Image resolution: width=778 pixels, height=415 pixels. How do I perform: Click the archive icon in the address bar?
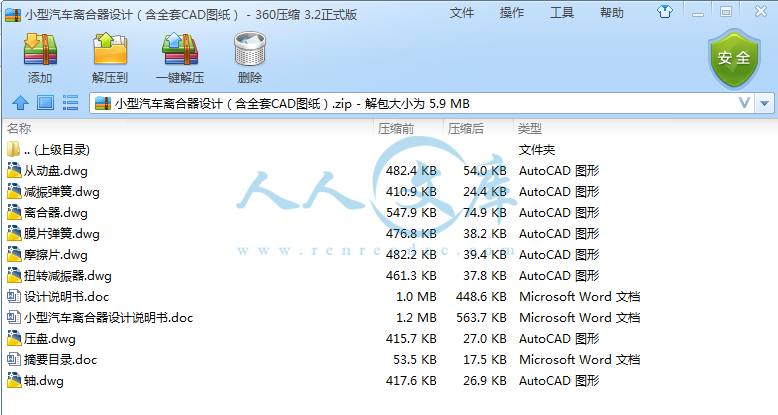(x=103, y=103)
